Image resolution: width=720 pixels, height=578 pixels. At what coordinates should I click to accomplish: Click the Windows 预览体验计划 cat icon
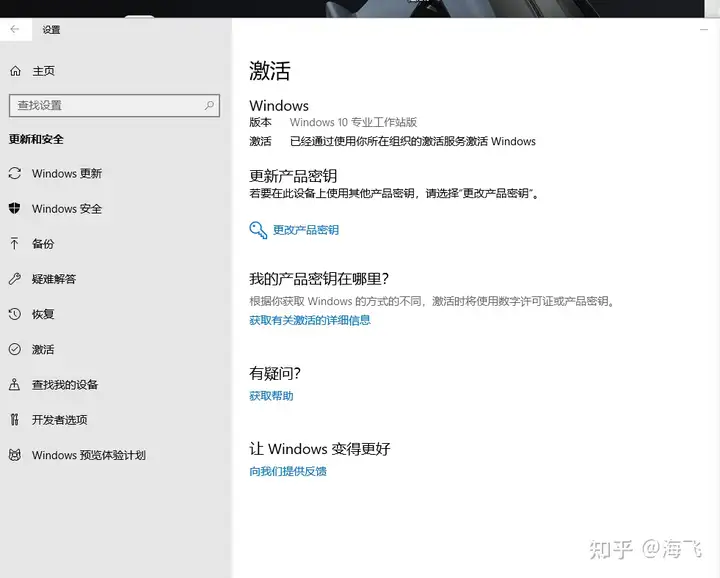[x=15, y=455]
